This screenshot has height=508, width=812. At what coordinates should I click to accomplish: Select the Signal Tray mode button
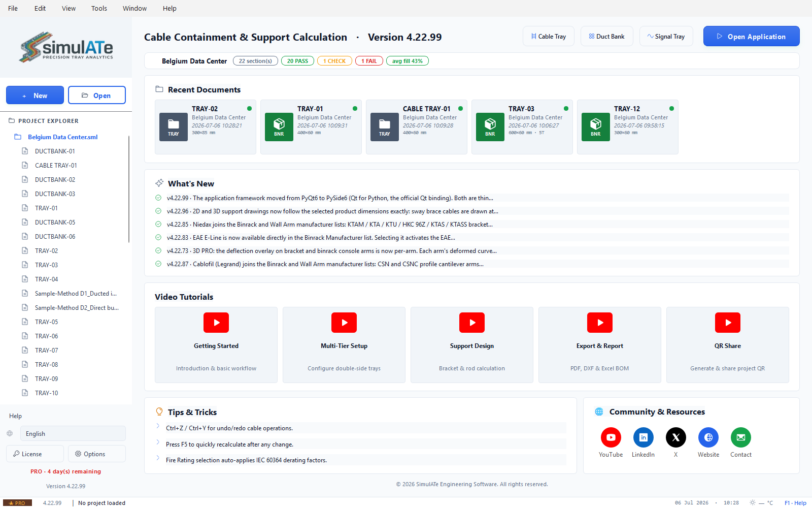point(666,36)
